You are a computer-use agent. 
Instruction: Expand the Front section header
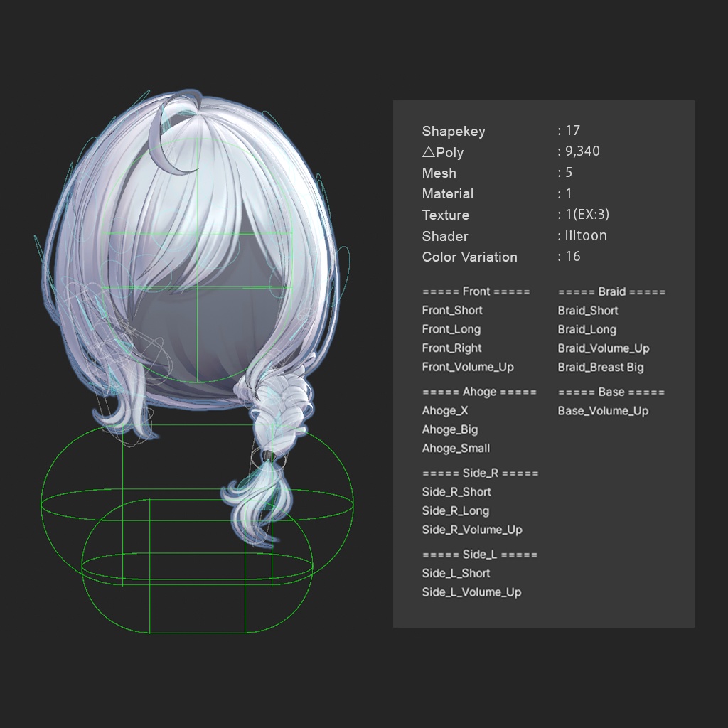coord(477,291)
